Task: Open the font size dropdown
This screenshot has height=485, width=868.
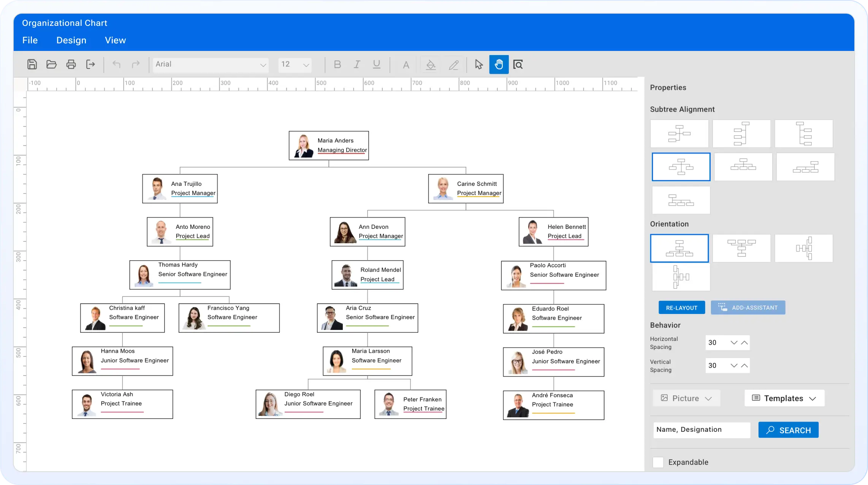Action: [x=295, y=64]
